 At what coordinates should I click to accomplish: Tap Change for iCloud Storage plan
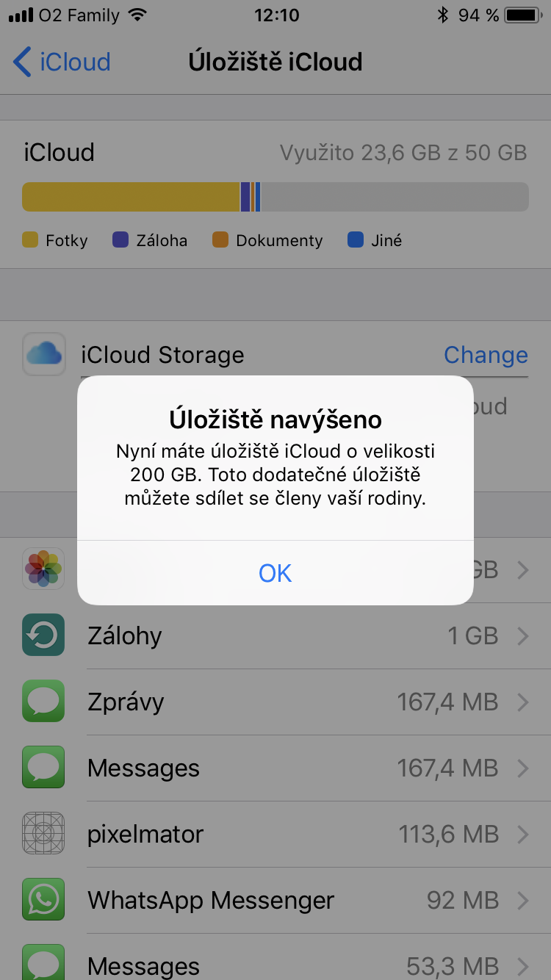coord(486,355)
